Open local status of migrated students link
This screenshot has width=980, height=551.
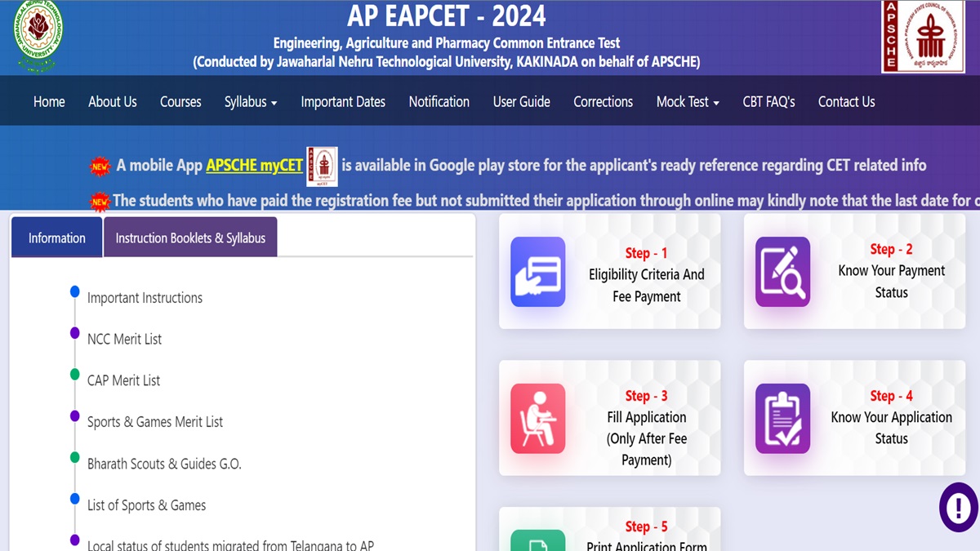coord(230,544)
